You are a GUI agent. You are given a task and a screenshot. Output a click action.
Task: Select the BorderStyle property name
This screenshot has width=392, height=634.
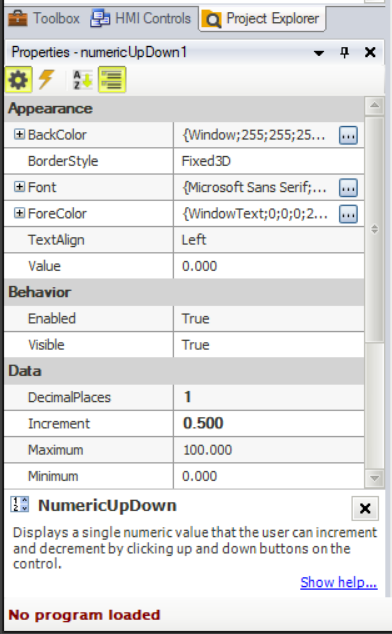point(63,161)
